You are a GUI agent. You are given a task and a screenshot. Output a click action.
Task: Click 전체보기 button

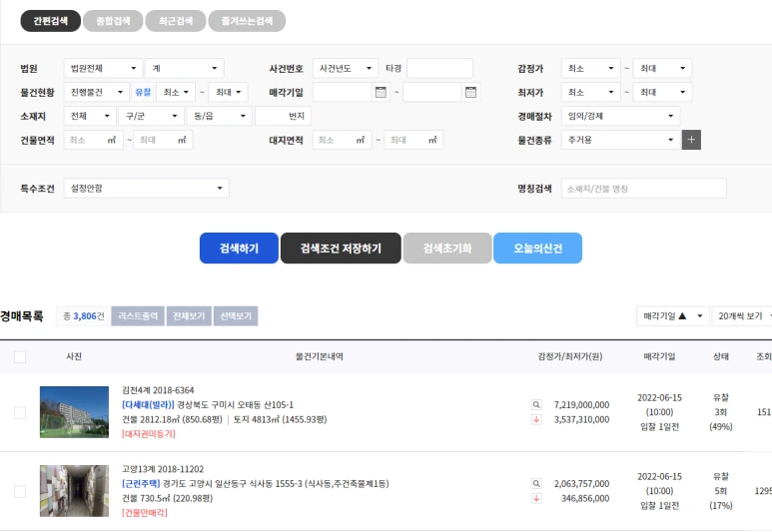tap(189, 316)
